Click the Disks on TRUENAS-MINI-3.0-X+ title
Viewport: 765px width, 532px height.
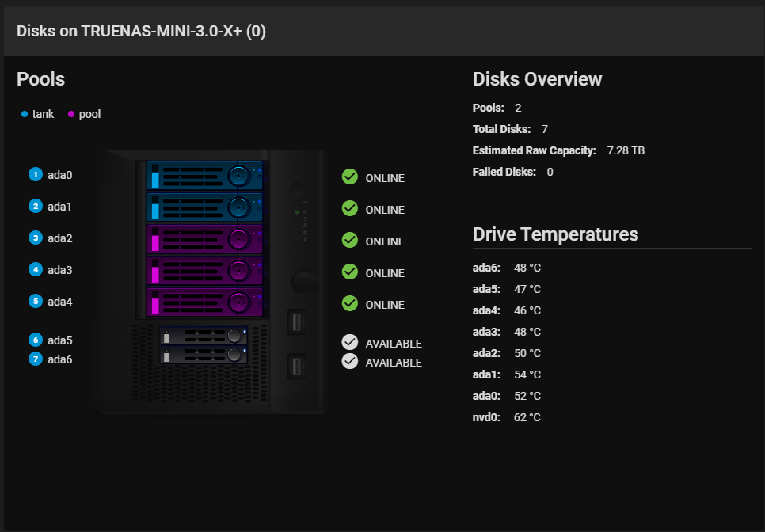[x=142, y=31]
